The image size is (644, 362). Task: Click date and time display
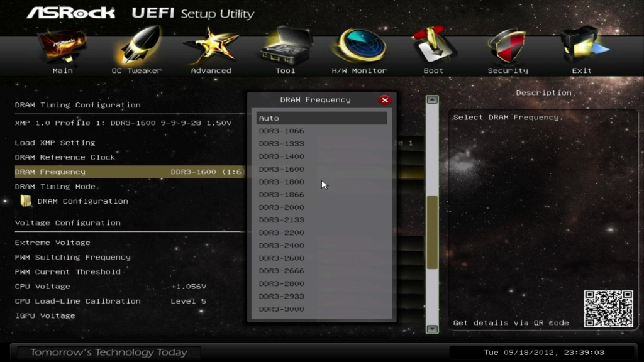(x=544, y=353)
